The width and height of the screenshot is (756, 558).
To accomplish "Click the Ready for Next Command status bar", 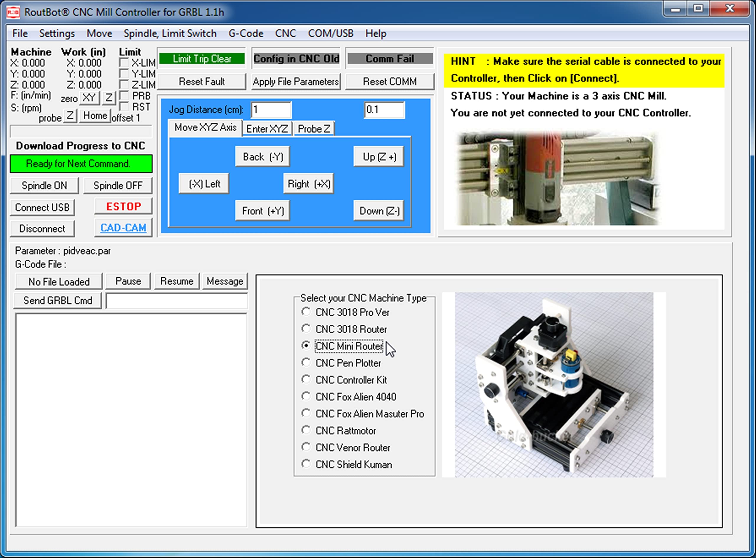I will click(x=81, y=164).
